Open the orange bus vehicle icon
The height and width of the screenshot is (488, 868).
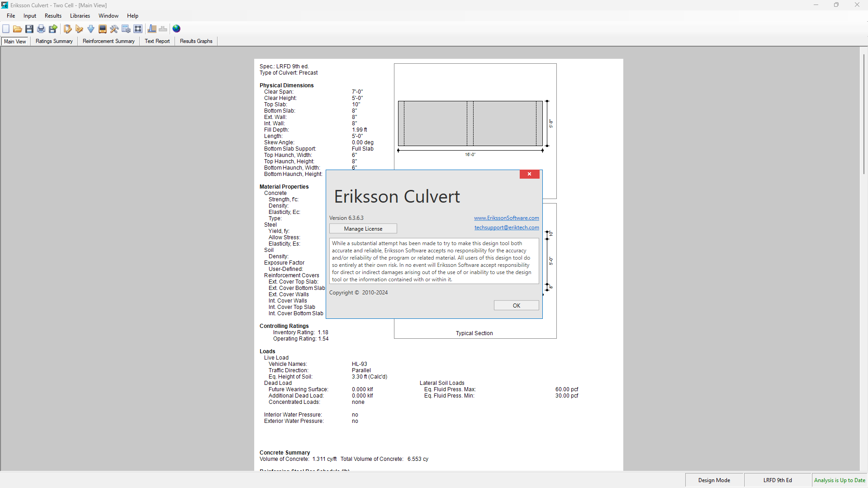coord(103,29)
